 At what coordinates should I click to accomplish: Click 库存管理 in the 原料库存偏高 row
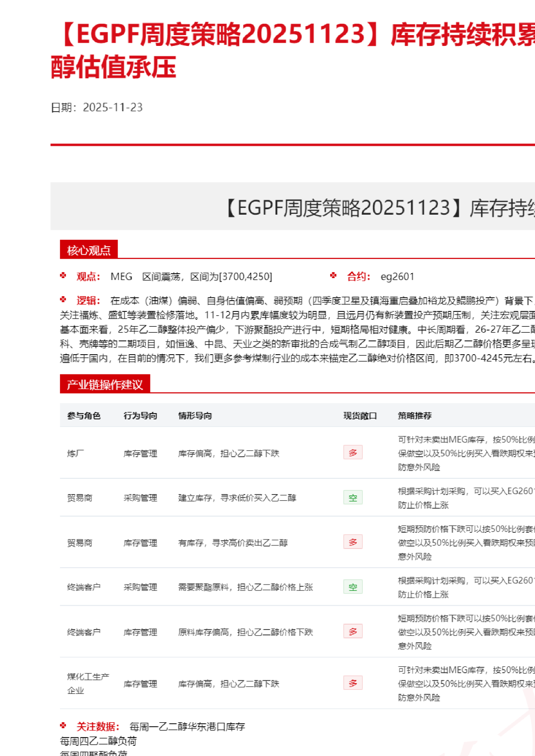pyautogui.click(x=141, y=632)
